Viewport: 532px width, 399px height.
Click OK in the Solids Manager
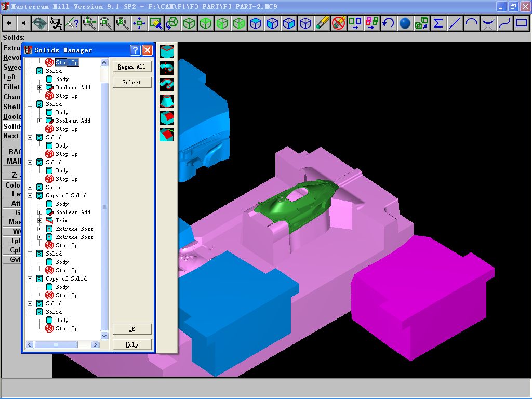(131, 329)
